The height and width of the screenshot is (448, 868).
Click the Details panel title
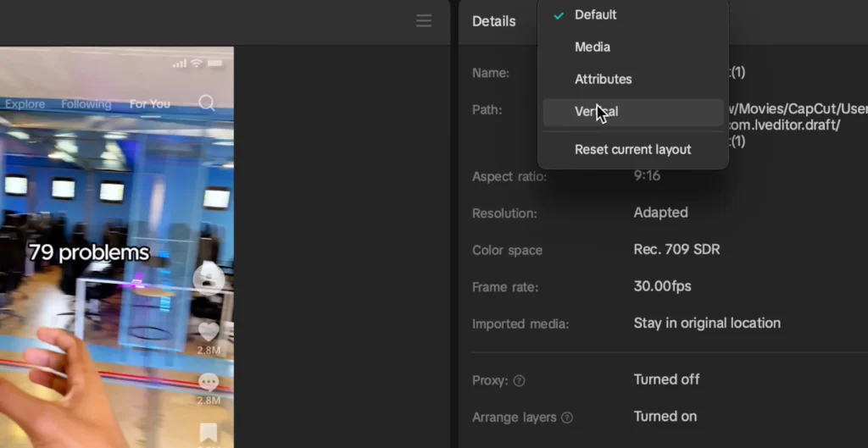494,21
